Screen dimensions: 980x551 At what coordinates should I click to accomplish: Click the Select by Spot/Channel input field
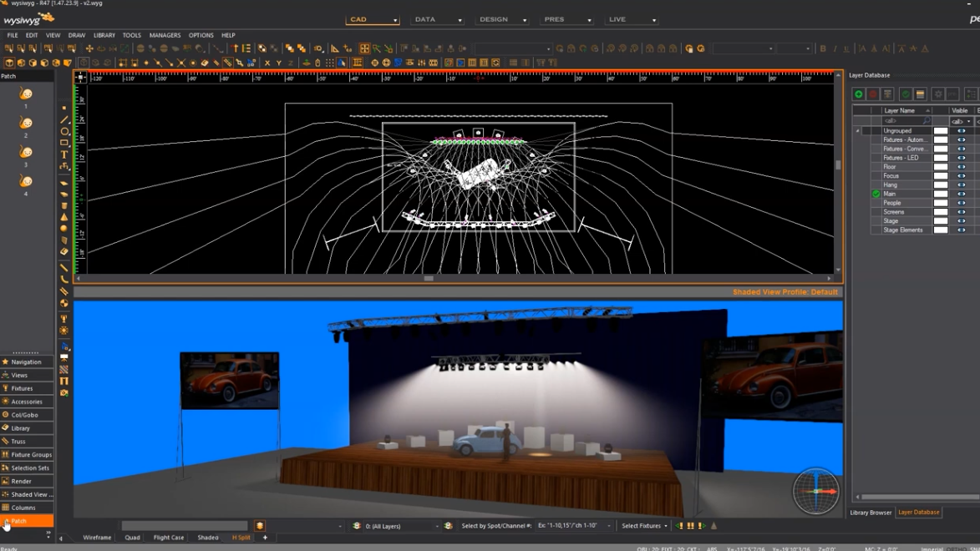572,527
